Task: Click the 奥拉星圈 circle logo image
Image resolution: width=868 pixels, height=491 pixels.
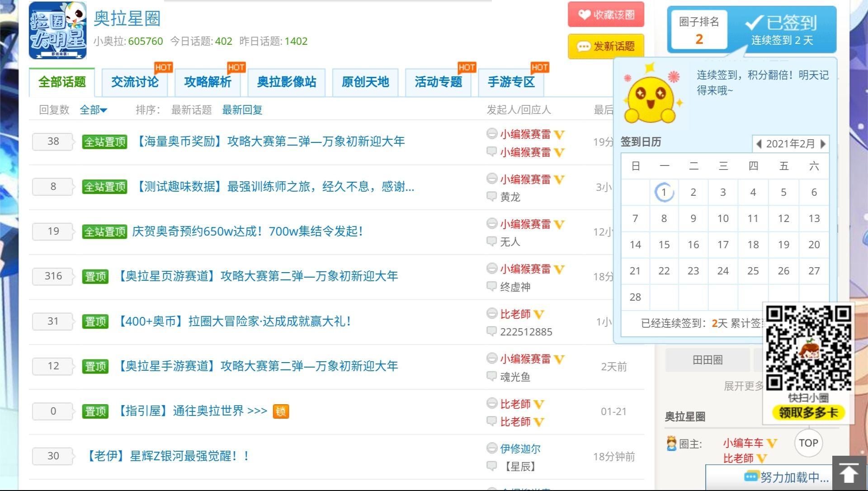Action: click(57, 31)
